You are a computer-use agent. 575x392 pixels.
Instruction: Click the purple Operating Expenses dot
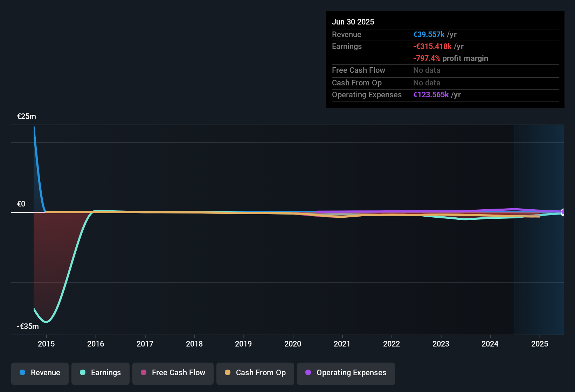pyautogui.click(x=308, y=373)
